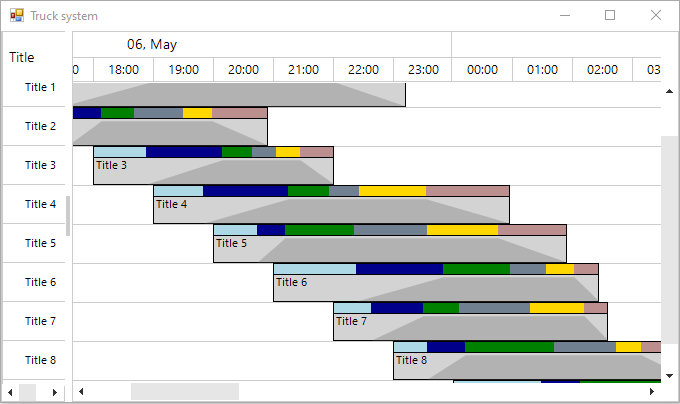Click the dark blue segment in Title 2 row

[87, 113]
